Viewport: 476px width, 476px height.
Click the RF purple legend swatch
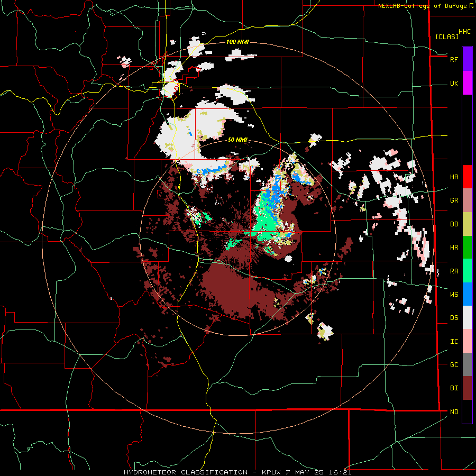(467, 59)
